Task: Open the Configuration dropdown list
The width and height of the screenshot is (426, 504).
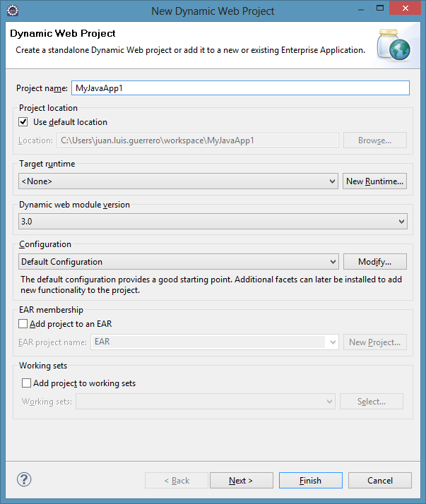Action: click(178, 262)
